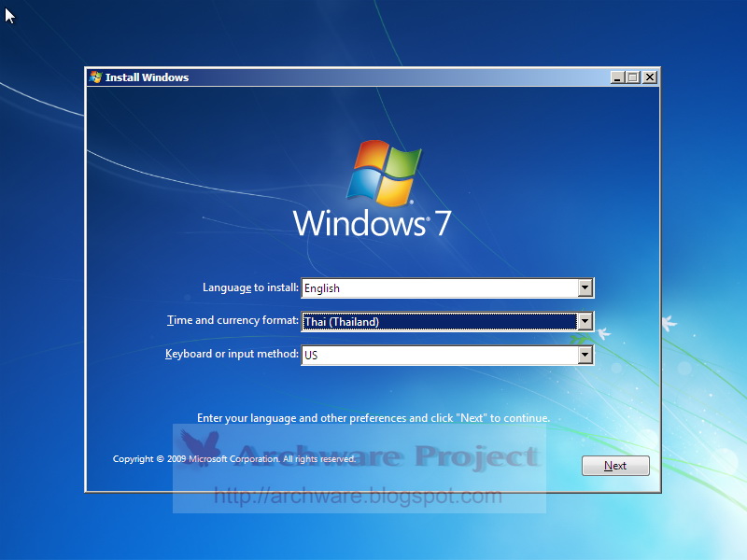Close the Install Windows dialog
The height and width of the screenshot is (560, 747).
pos(649,77)
